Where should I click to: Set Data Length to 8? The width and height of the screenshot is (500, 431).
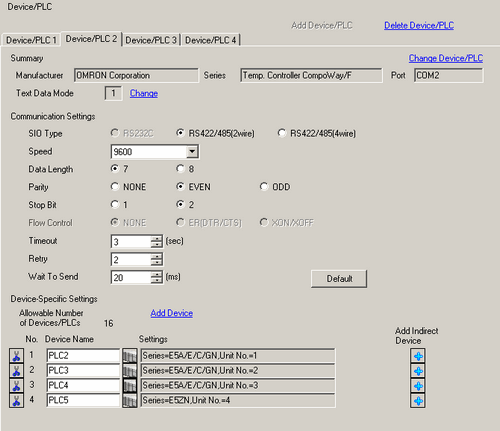[x=185, y=169]
